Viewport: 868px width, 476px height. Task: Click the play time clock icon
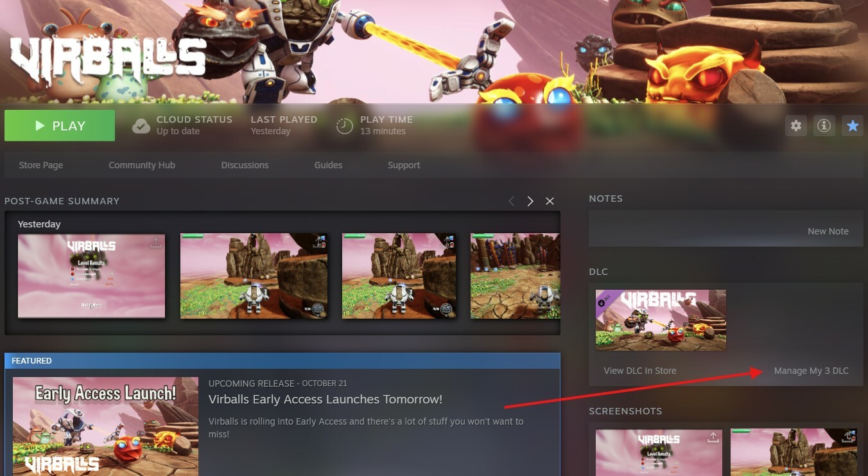pyautogui.click(x=345, y=126)
